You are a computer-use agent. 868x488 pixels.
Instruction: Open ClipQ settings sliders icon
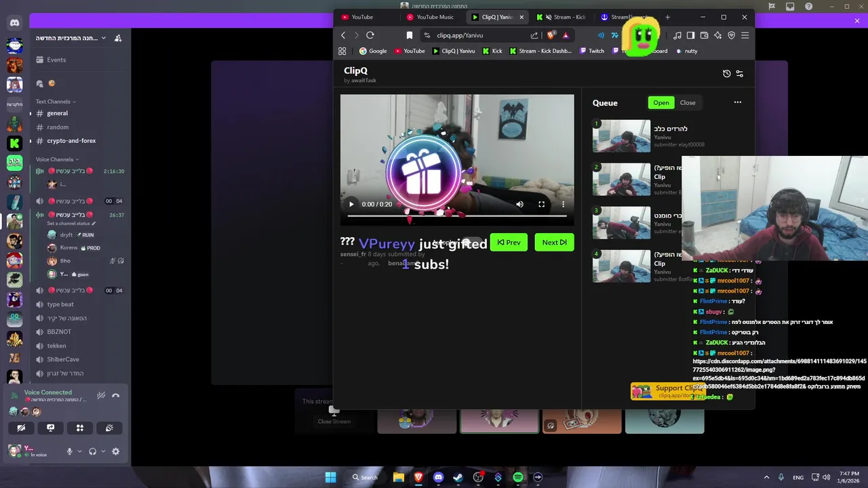[740, 74]
